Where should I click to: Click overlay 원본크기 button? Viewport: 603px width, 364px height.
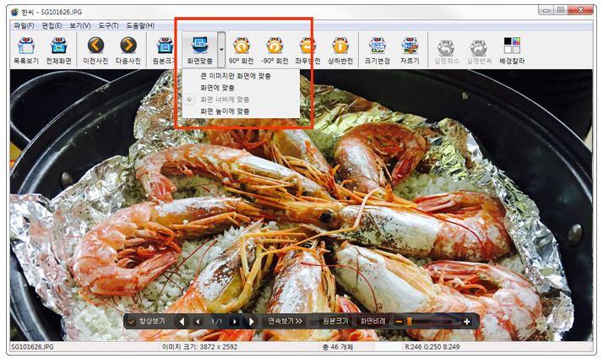[335, 321]
